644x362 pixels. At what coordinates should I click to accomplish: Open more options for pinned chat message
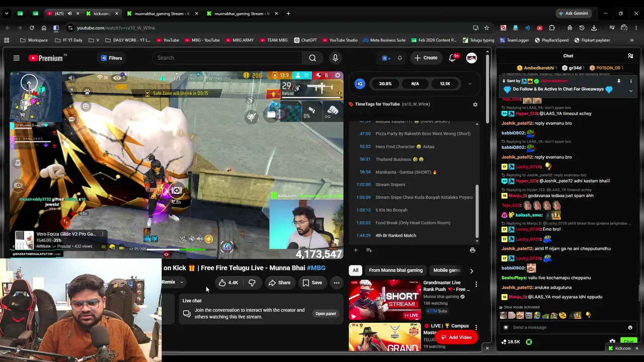(631, 81)
